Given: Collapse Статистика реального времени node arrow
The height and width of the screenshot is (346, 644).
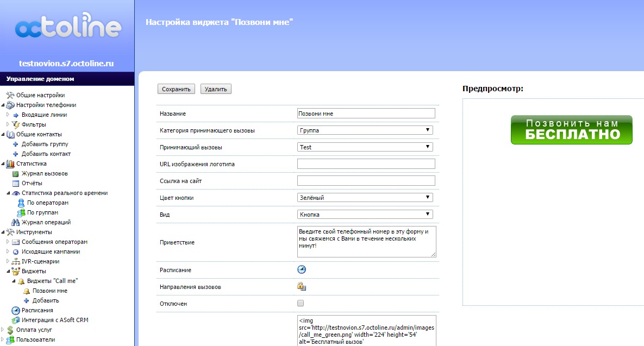Looking at the screenshot, I should click(8, 193).
